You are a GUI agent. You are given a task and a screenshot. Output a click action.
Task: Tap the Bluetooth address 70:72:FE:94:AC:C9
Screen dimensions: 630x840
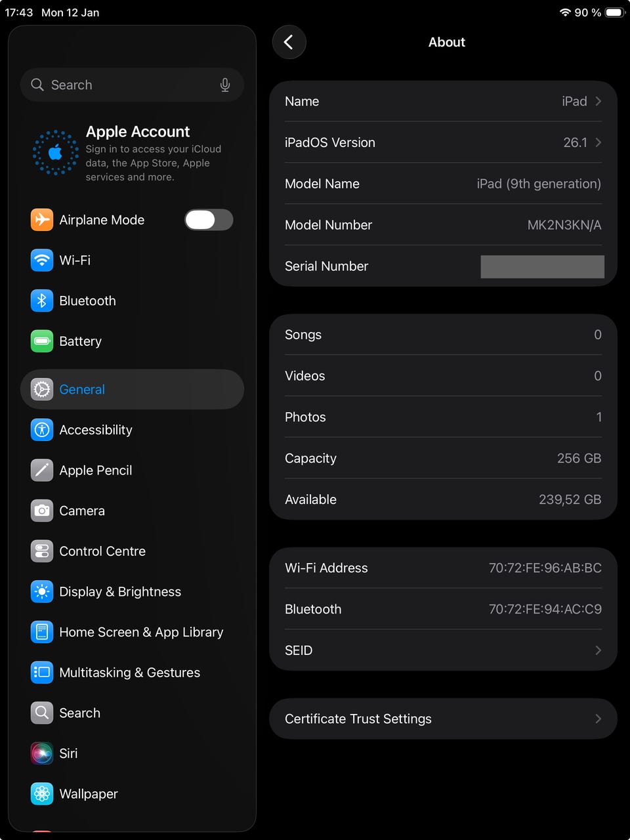pos(545,610)
